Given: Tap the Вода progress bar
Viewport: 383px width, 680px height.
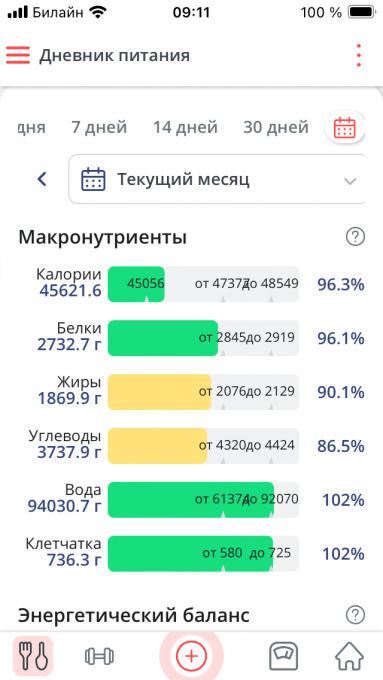Looking at the screenshot, I should pos(203,500).
